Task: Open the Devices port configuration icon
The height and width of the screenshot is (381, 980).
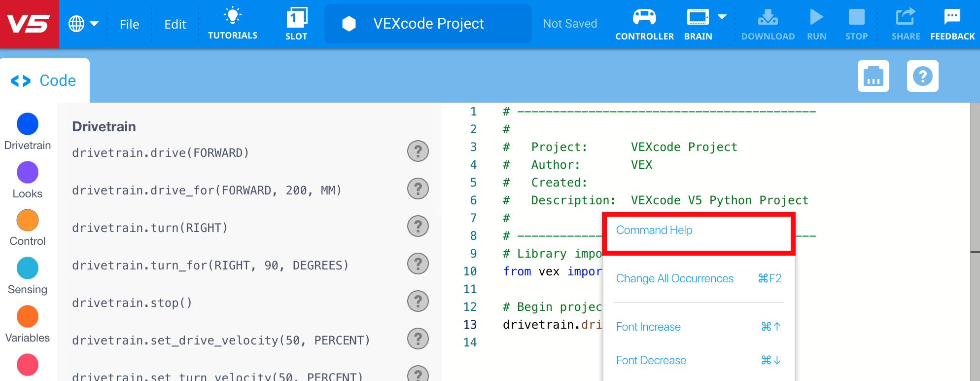Action: click(873, 76)
